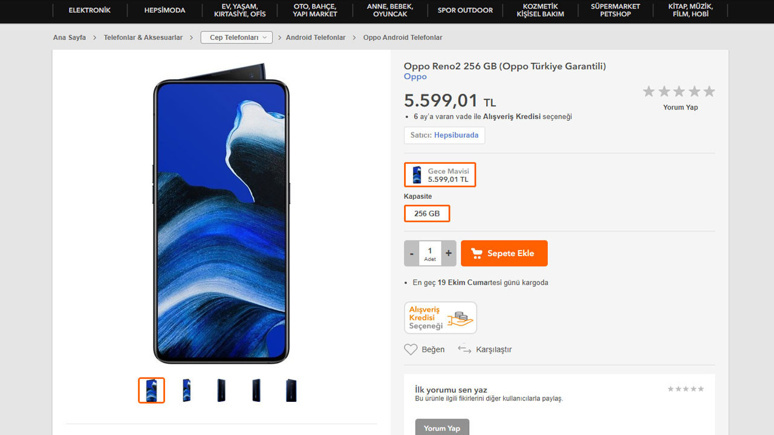Image resolution: width=774 pixels, height=435 pixels.
Task: Click the heart icon next to Beğen
Action: point(411,349)
